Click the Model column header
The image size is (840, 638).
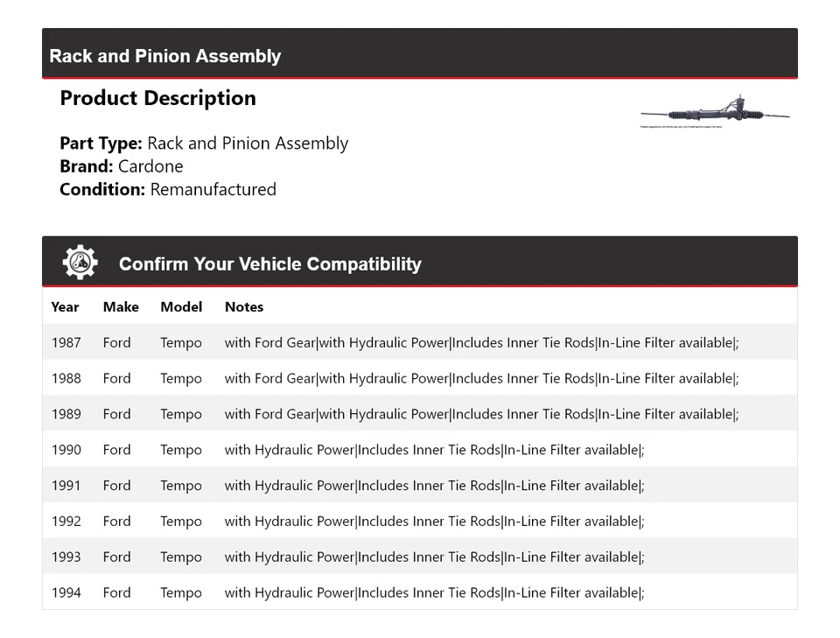point(181,306)
